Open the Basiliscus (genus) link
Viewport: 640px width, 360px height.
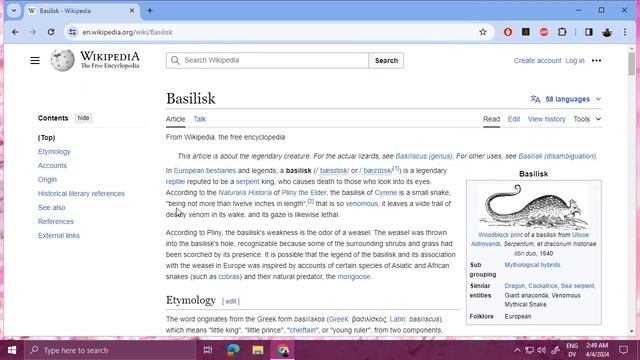(424, 156)
